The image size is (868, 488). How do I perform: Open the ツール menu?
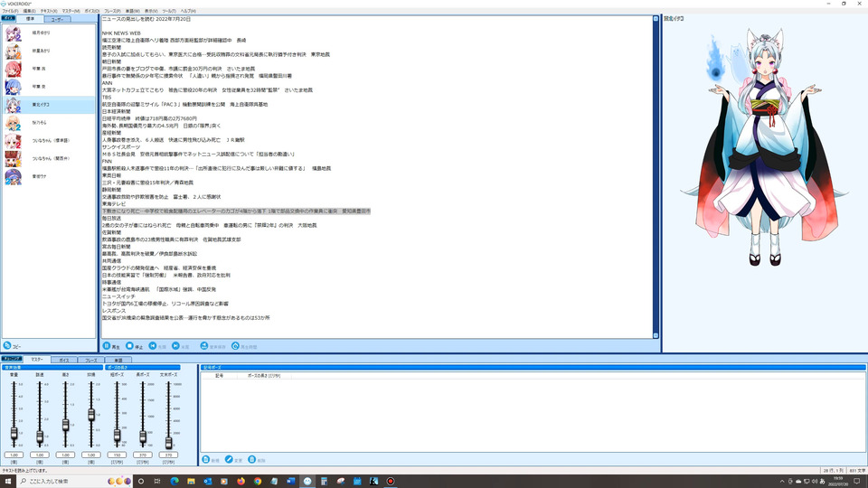(x=169, y=11)
